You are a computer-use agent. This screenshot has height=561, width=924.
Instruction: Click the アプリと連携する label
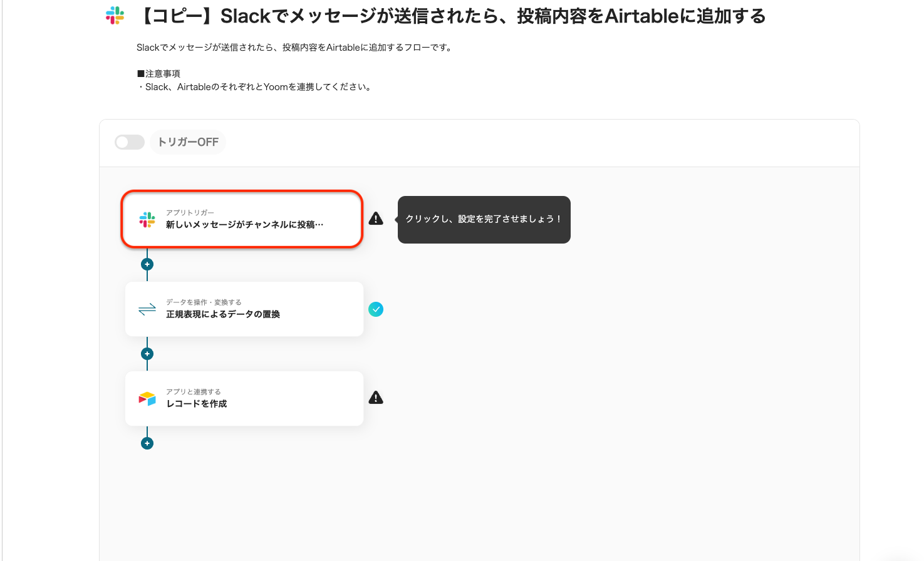[x=194, y=392]
